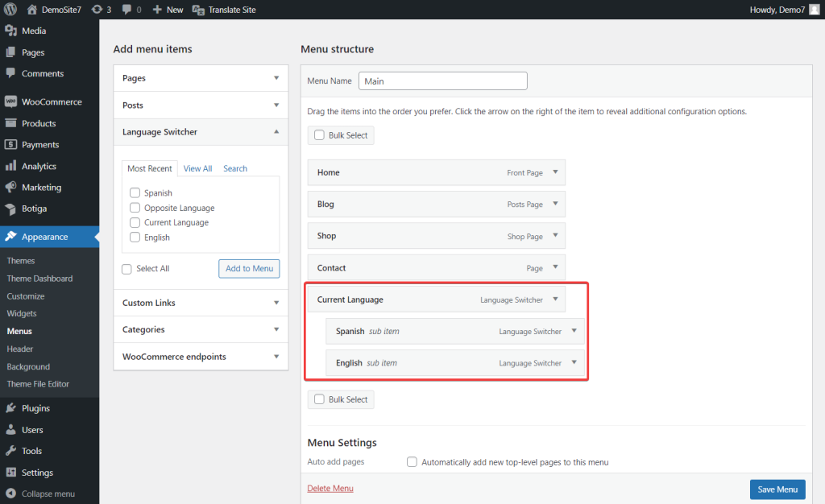Screen dimensions: 825x504
Task: Click the Appearance paintbrush icon
Action: click(x=10, y=237)
